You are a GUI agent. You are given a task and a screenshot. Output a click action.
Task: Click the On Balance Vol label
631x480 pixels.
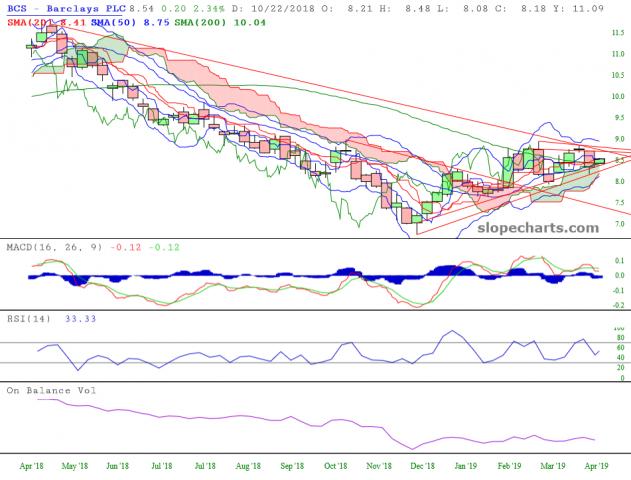coord(51,391)
